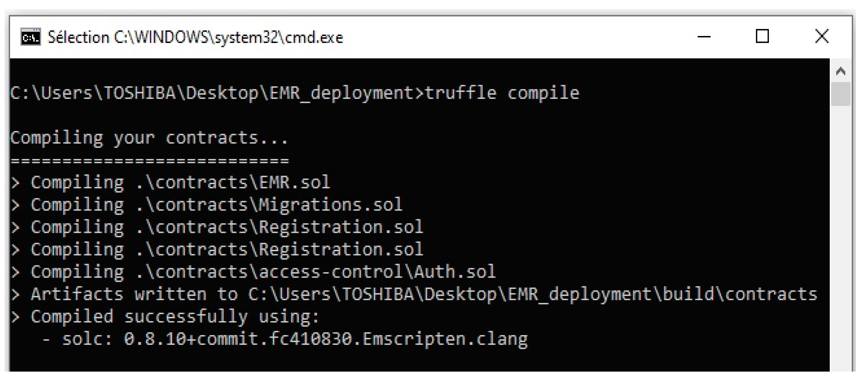This screenshot has height=380, width=868.
Task: Click the 'Compiling your contracts...' line
Action: [149, 138]
